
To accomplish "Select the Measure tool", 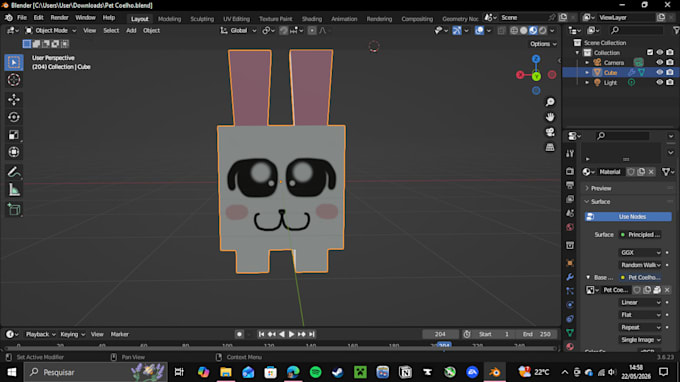I will click(x=14, y=190).
